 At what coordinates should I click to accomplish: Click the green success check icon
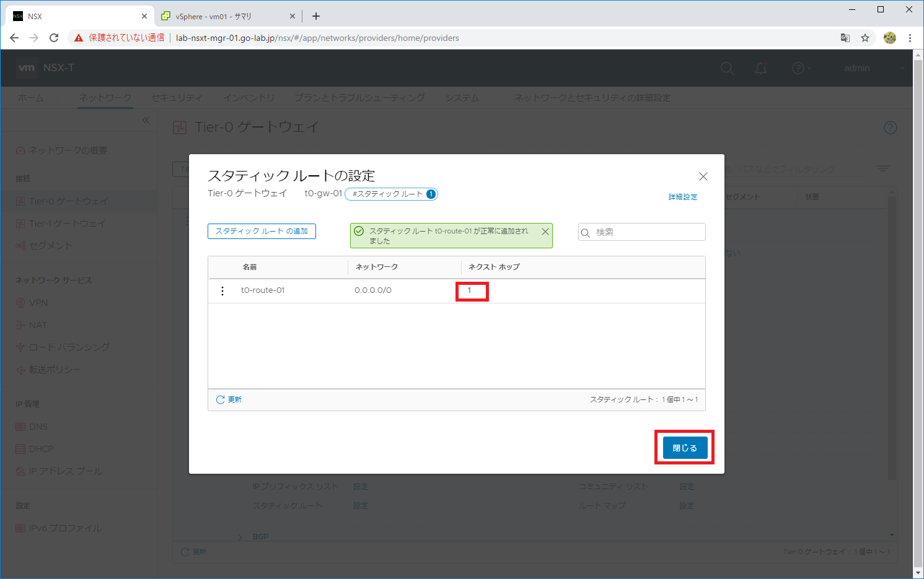(359, 231)
